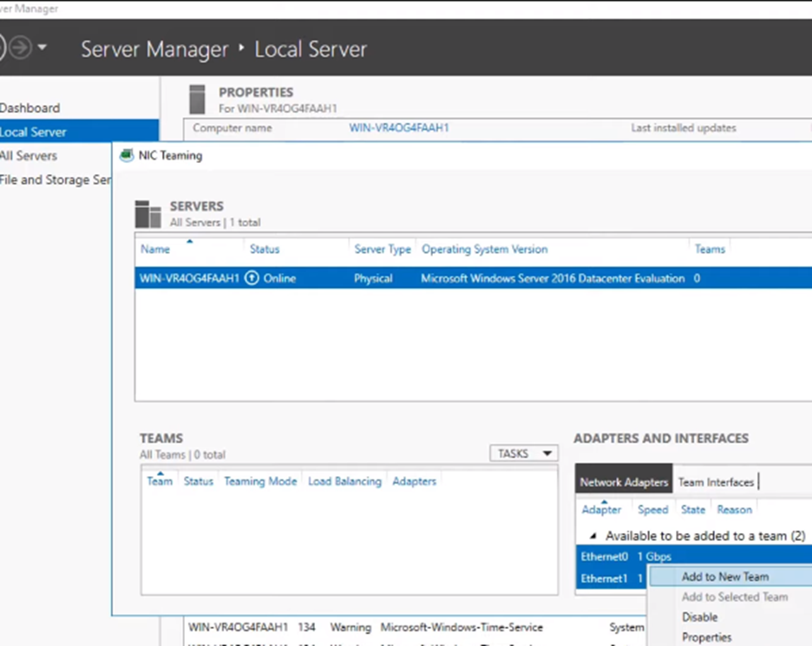Click the forward navigation arrow icon

click(x=20, y=48)
